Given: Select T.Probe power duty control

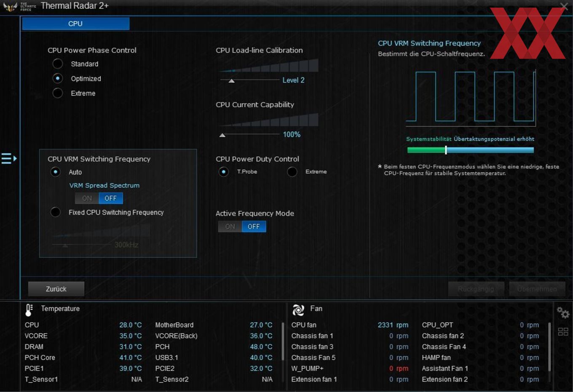Looking at the screenshot, I should [224, 172].
